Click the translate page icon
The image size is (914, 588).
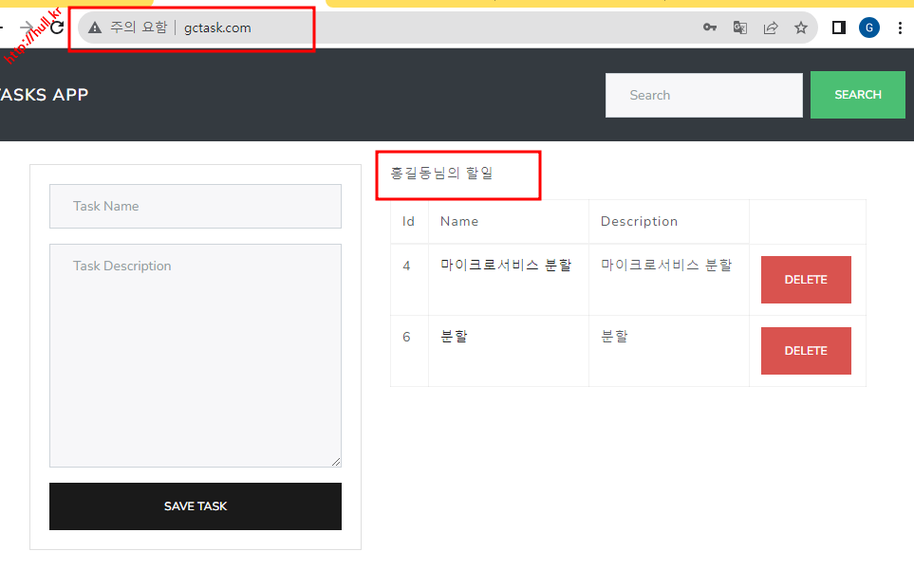pyautogui.click(x=740, y=28)
